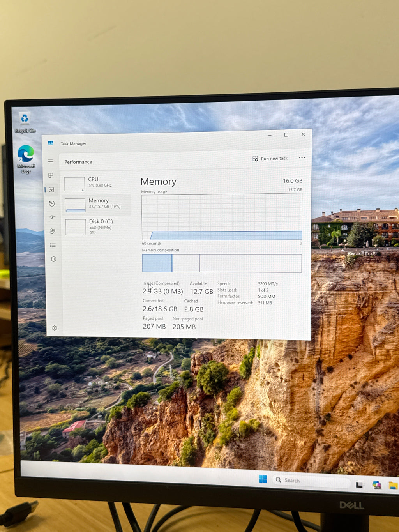This screenshot has width=399, height=532.
Task: Click Run new task button
Action: pos(270,159)
